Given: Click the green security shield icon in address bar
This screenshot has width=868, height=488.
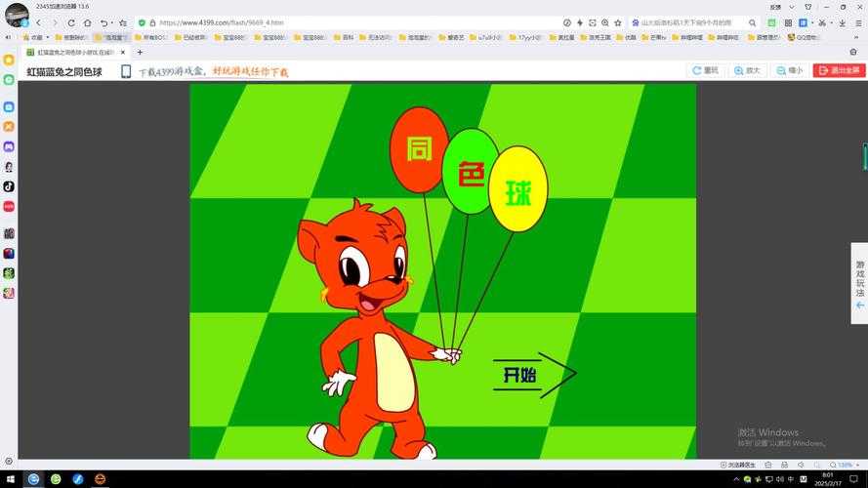Looking at the screenshot, I should click(x=143, y=22).
